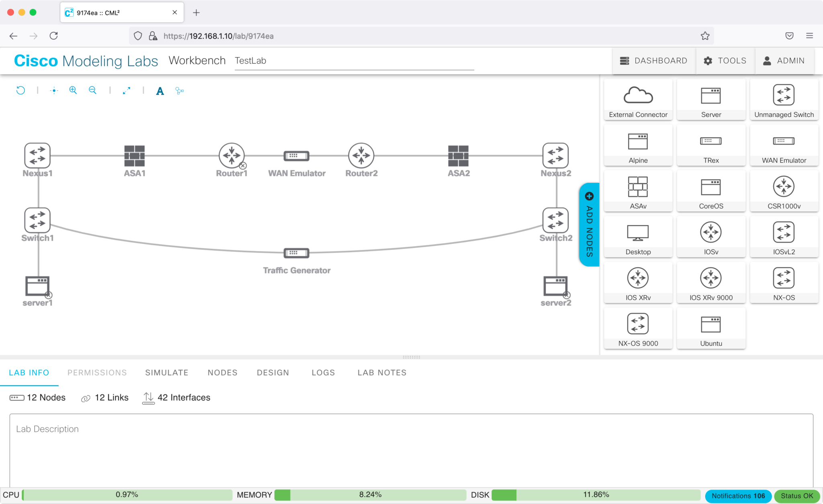The image size is (823, 504).
Task: Click the Lab Description text field
Action: point(411,450)
